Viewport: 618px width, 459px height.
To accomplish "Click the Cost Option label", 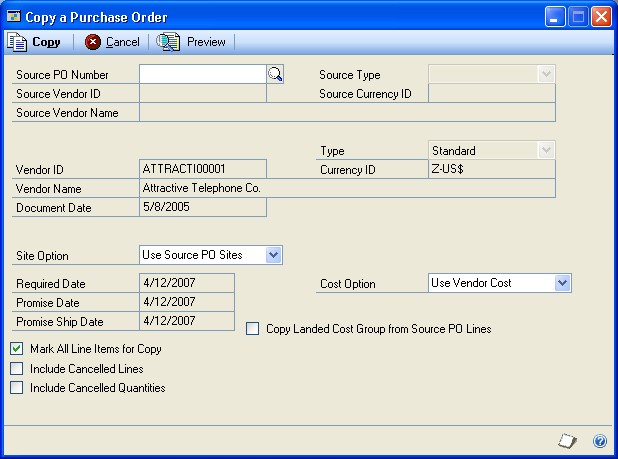I will pos(348,284).
